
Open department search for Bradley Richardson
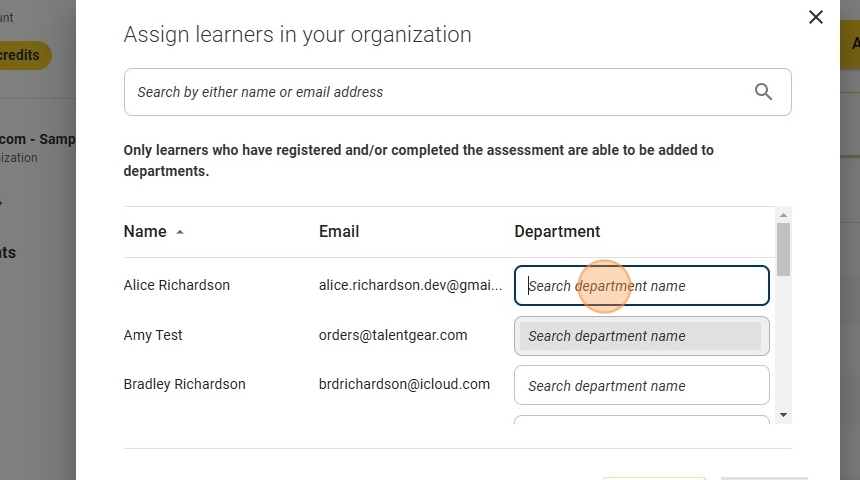point(642,385)
